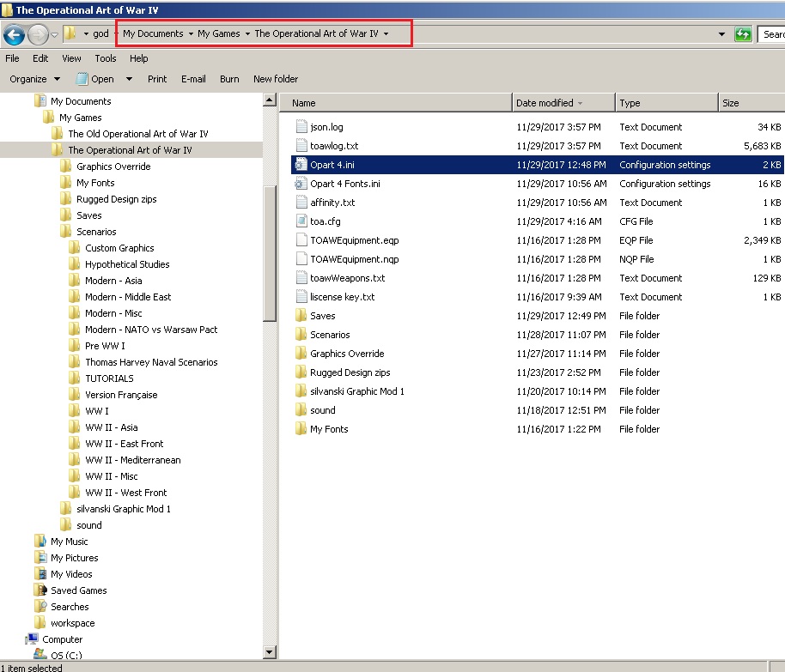Open the recent pages dropdown next to Forward
The width and height of the screenshot is (785, 672).
55,34
